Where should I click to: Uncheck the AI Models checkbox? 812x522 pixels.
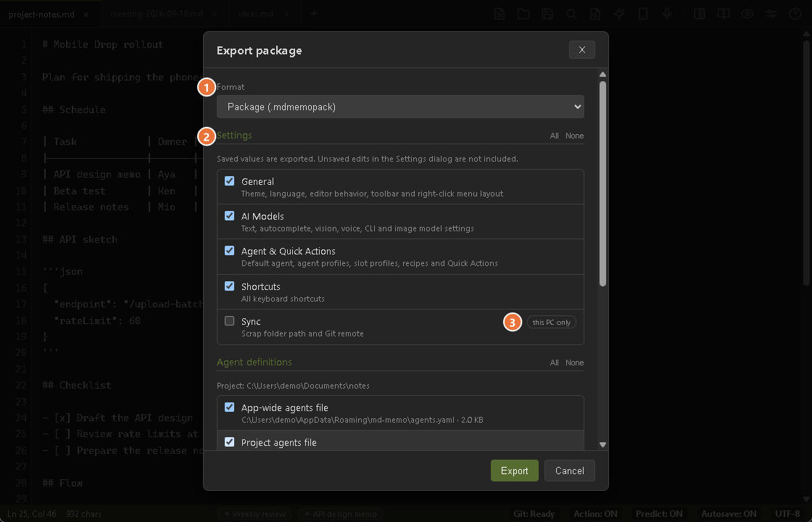pyautogui.click(x=229, y=215)
